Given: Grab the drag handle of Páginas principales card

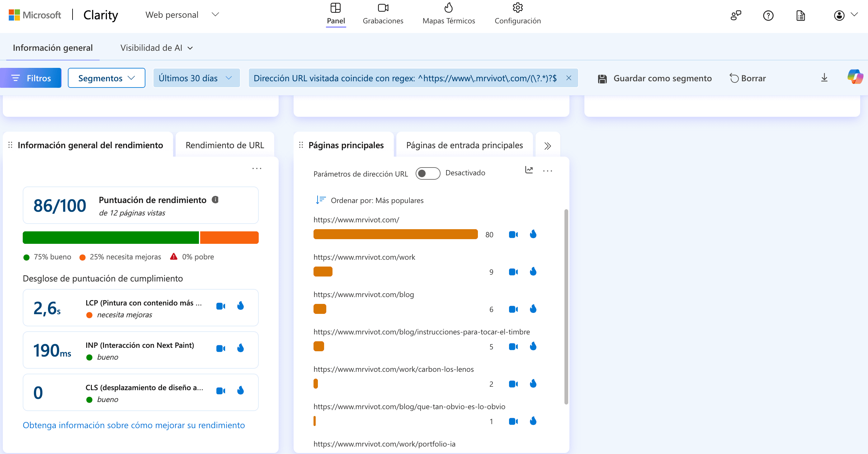Looking at the screenshot, I should (301, 145).
